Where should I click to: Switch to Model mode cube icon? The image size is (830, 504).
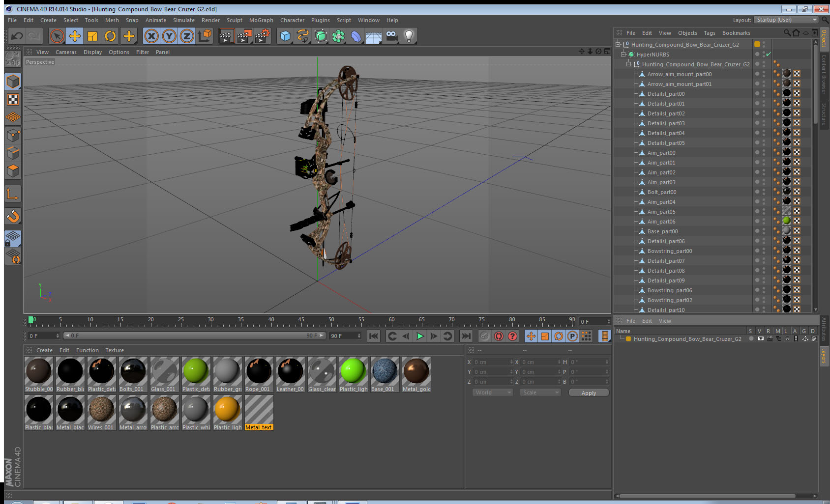[13, 82]
